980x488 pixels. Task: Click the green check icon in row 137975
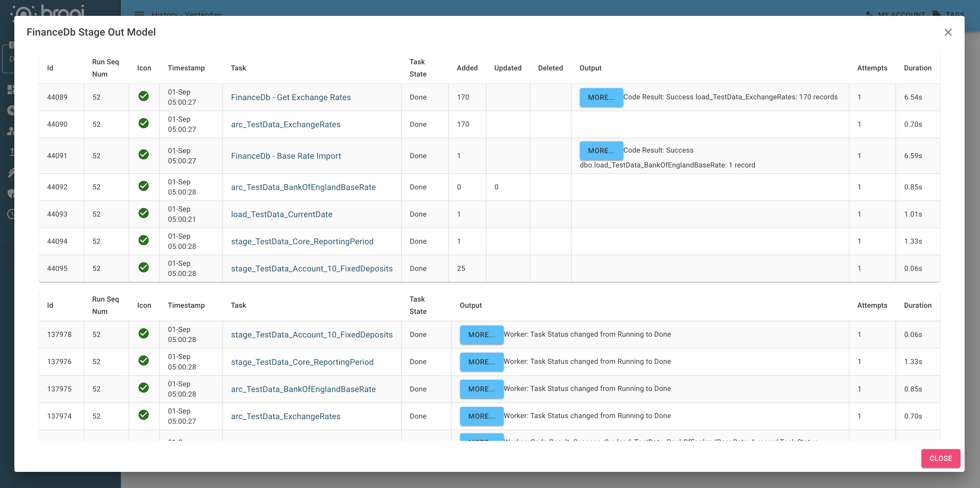click(143, 388)
